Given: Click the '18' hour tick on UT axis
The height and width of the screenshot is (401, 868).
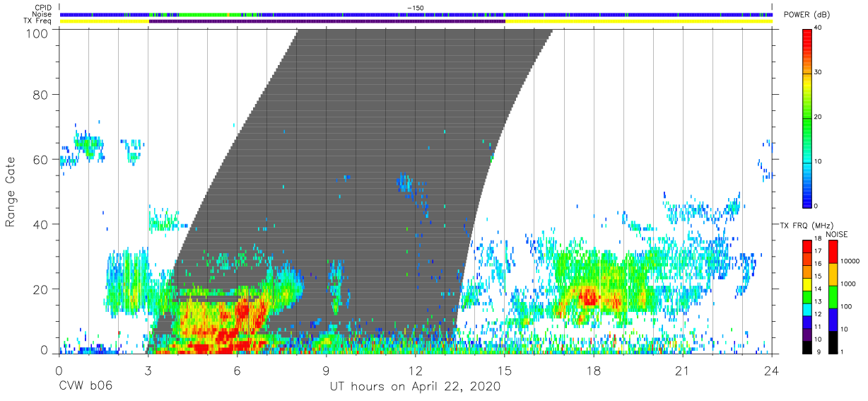Looking at the screenshot, I should (594, 370).
